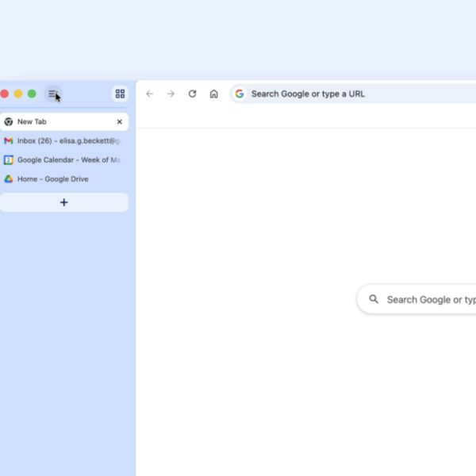Open the tab grid overview icon
476x476 pixels.
pyautogui.click(x=121, y=94)
